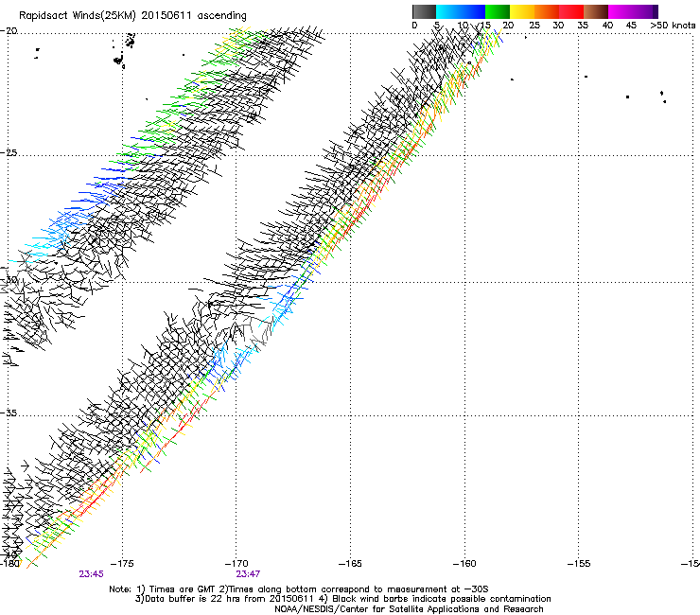
Task: Click the red 30-35 knots color swatch
Action: coord(571,11)
